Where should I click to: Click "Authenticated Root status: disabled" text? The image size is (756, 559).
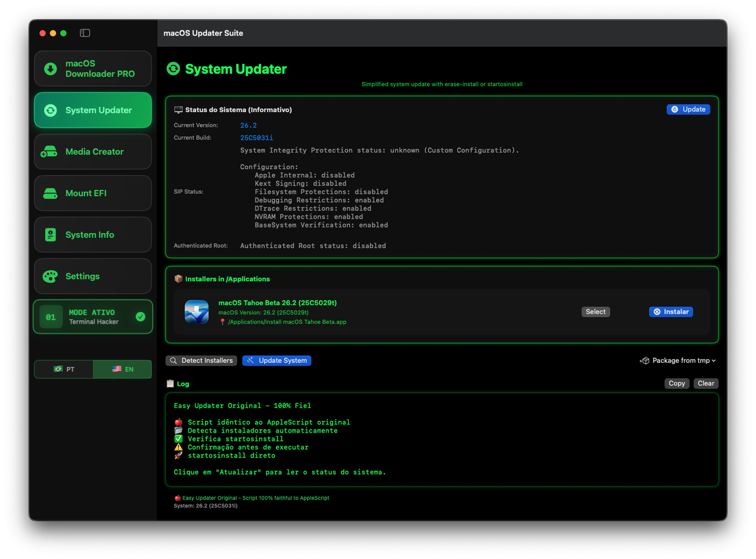(x=313, y=246)
